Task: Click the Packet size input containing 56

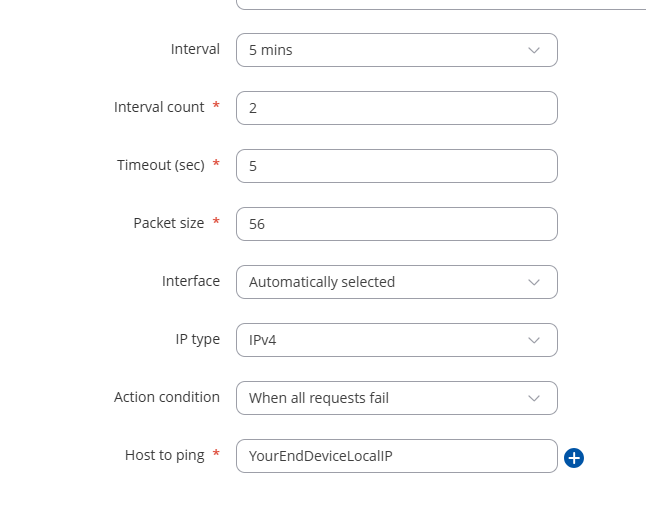Action: (x=397, y=224)
